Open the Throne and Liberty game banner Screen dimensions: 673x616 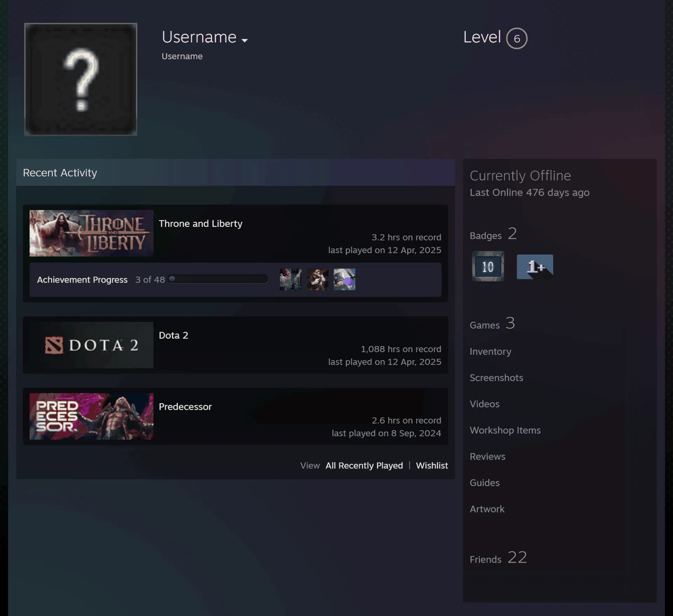[x=91, y=233]
